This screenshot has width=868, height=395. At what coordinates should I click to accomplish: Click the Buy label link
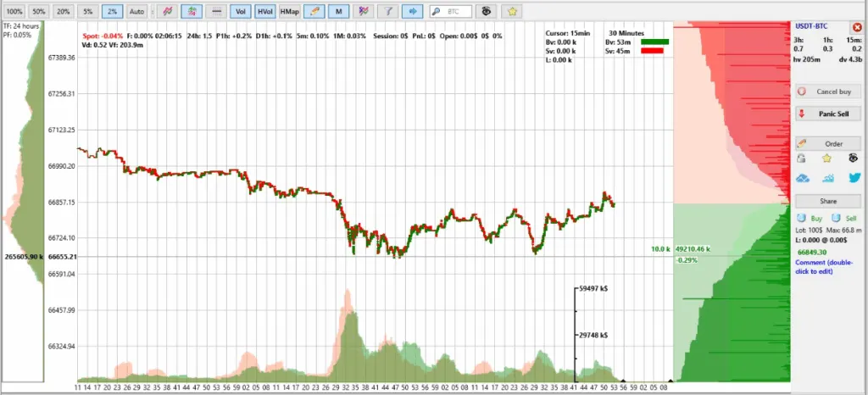[x=816, y=219]
